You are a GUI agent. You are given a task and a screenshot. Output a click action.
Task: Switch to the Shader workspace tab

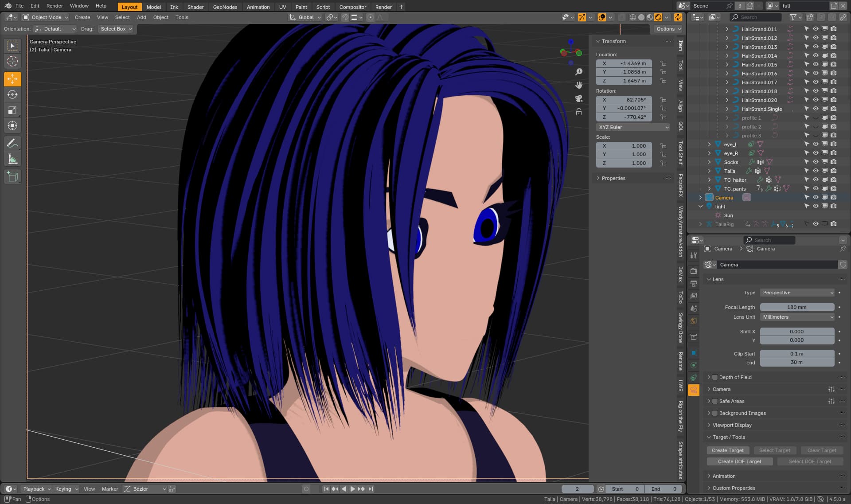pyautogui.click(x=195, y=7)
